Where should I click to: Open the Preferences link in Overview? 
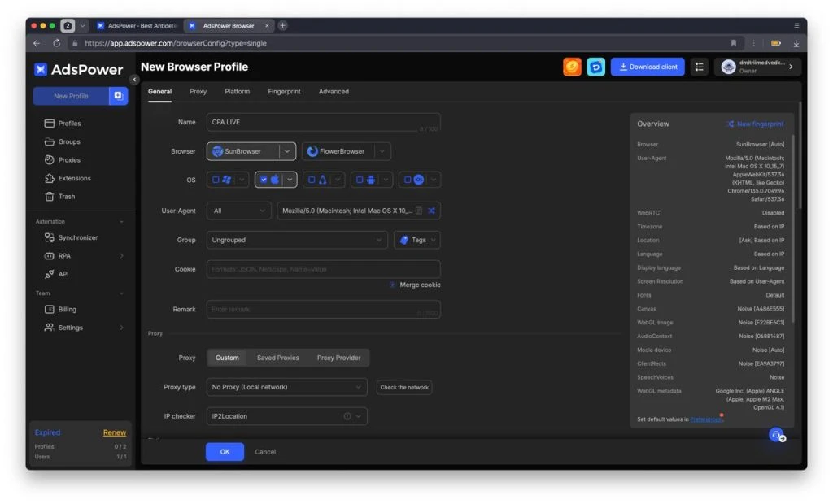click(x=706, y=419)
